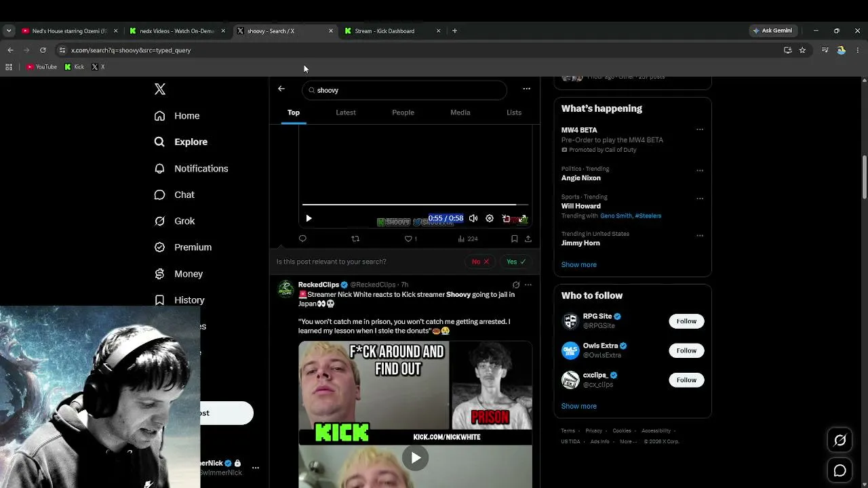The height and width of the screenshot is (488, 868).
Task: Reload the page
Action: click(x=43, y=50)
